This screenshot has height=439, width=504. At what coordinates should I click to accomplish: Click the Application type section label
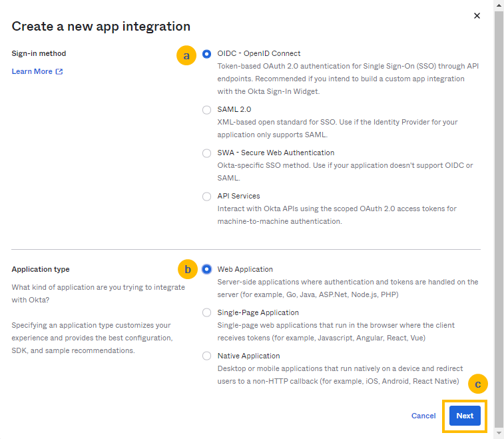41,270
